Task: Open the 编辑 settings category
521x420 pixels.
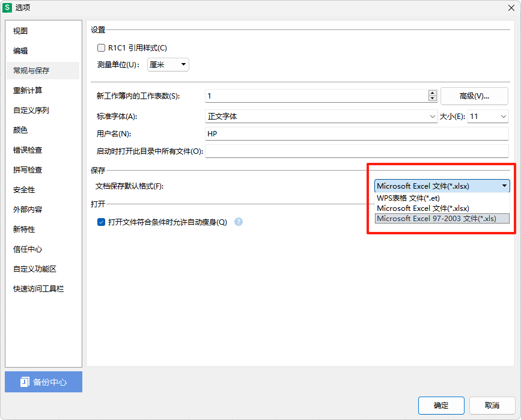Action: click(x=43, y=51)
